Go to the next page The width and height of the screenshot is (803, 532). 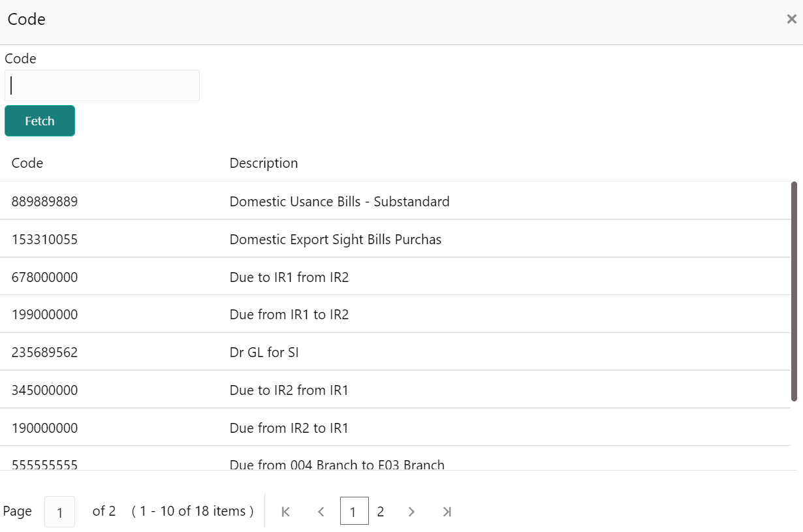(411, 512)
